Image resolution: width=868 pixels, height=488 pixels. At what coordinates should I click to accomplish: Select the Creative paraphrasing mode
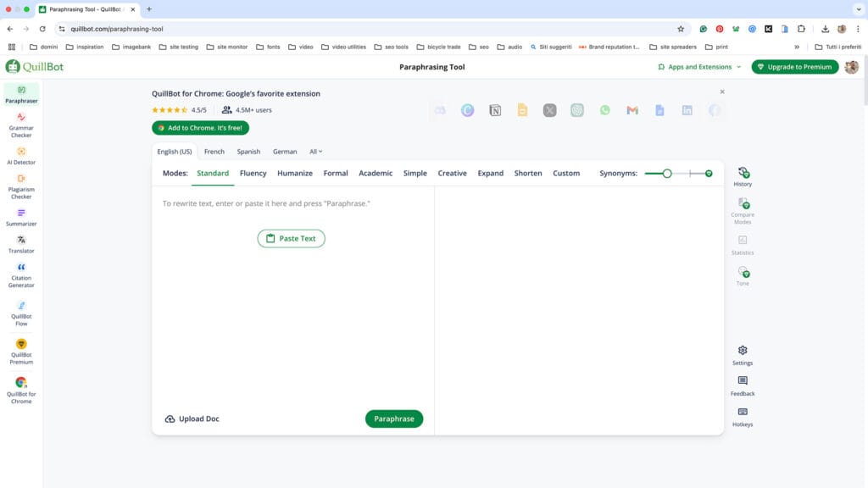[452, 173]
